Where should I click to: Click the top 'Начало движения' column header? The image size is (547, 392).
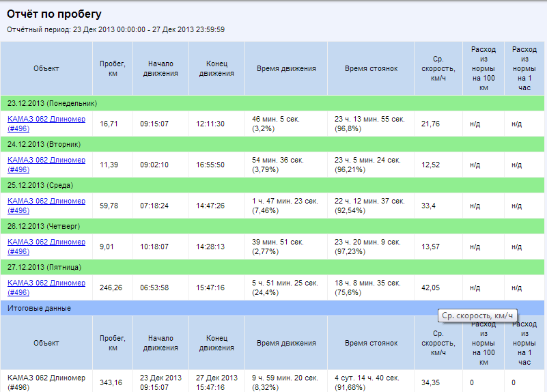coord(160,68)
